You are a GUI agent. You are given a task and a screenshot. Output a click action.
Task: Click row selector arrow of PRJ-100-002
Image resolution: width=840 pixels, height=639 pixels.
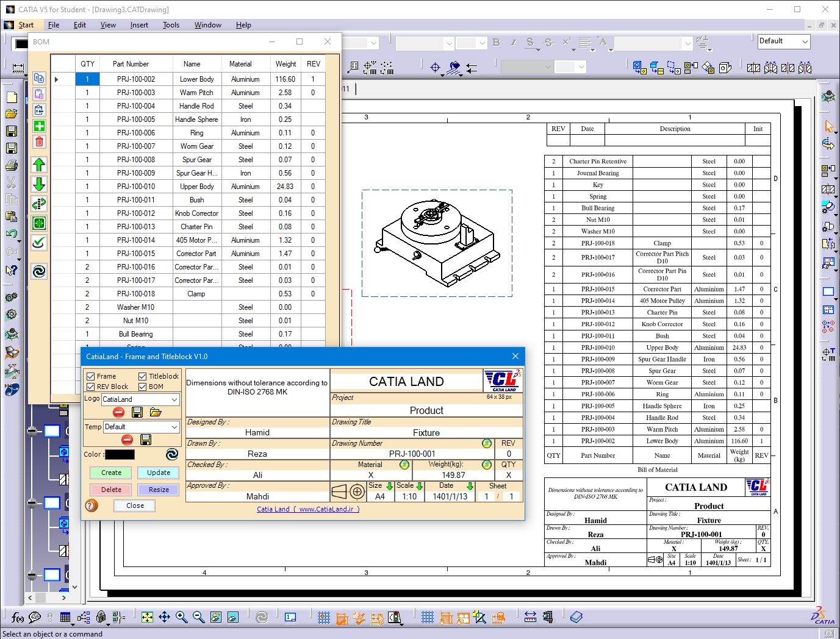(x=57, y=79)
